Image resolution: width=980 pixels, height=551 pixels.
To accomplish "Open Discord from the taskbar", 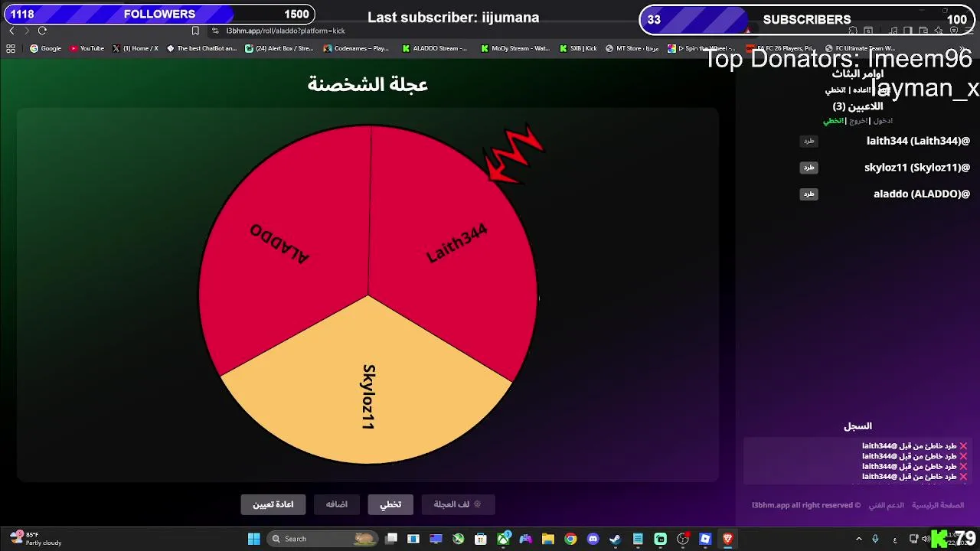I will coord(593,539).
